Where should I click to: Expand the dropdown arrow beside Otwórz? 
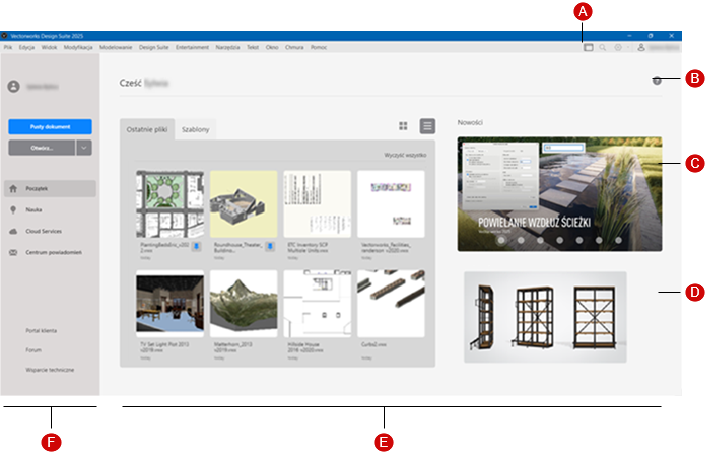pos(84,147)
